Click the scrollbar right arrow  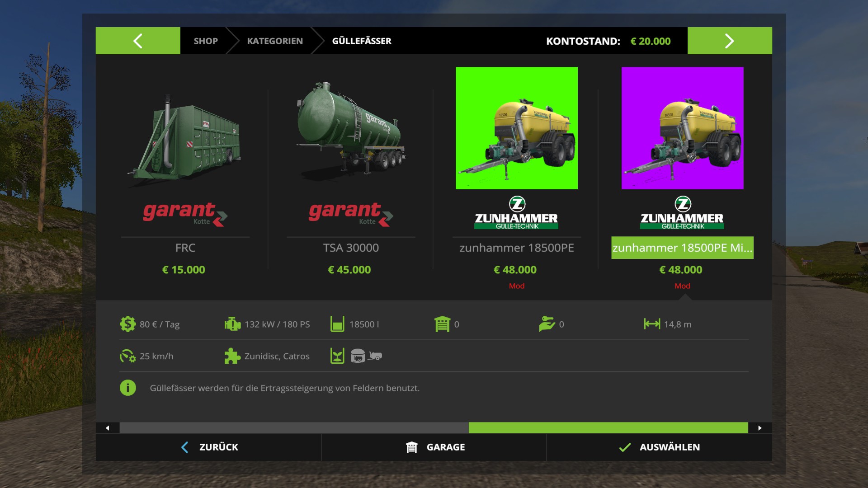[x=760, y=428]
